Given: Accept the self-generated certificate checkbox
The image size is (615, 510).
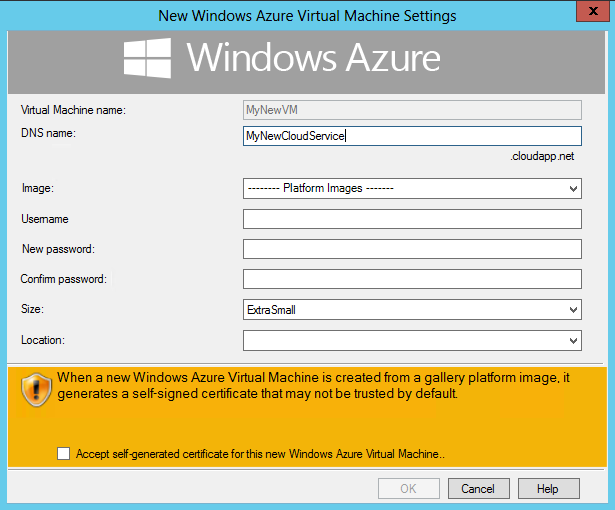Looking at the screenshot, I should click(x=64, y=454).
